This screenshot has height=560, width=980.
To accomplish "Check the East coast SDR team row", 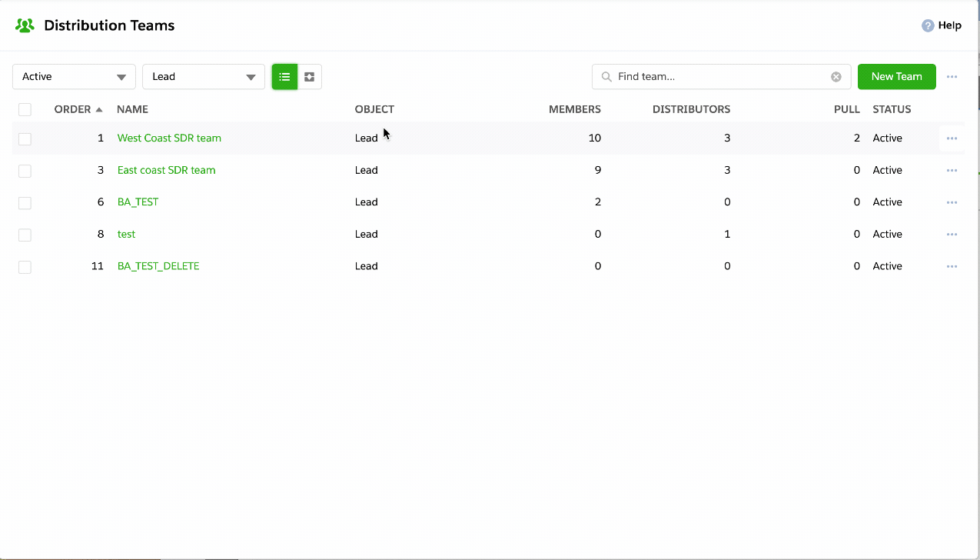I will click(x=25, y=171).
